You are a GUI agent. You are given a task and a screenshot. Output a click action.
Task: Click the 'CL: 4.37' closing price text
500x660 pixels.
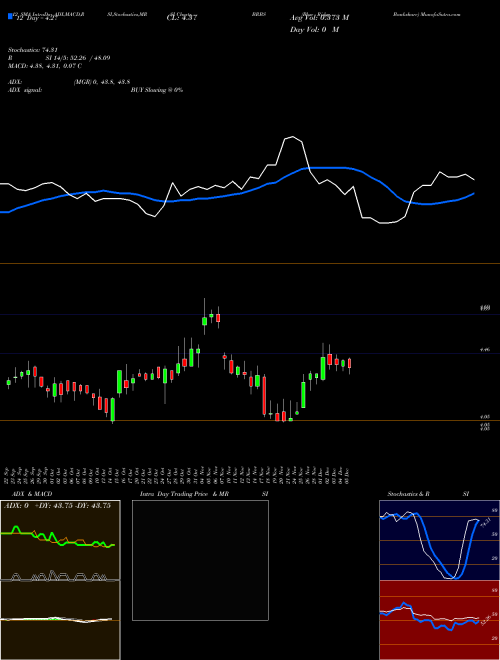pyautogui.click(x=182, y=18)
